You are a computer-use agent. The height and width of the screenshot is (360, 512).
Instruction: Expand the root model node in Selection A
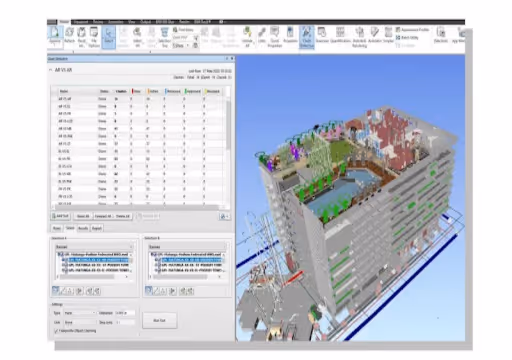click(x=59, y=254)
